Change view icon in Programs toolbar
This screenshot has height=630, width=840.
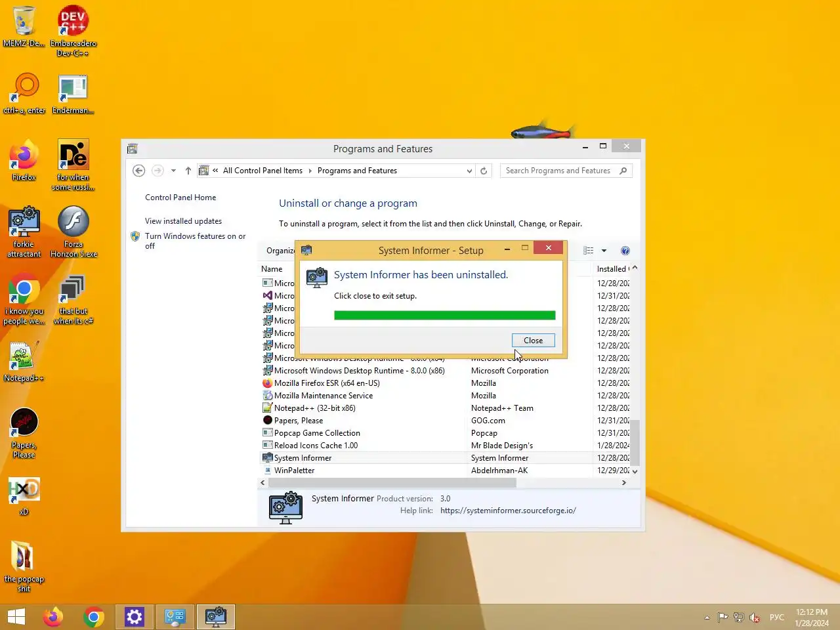point(589,251)
